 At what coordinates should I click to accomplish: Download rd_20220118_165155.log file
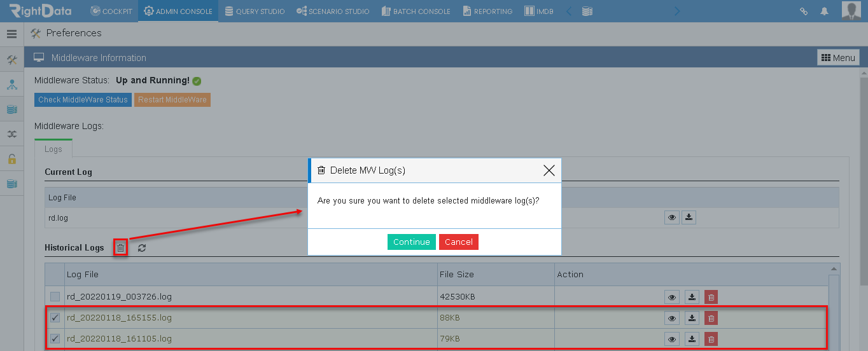point(692,318)
